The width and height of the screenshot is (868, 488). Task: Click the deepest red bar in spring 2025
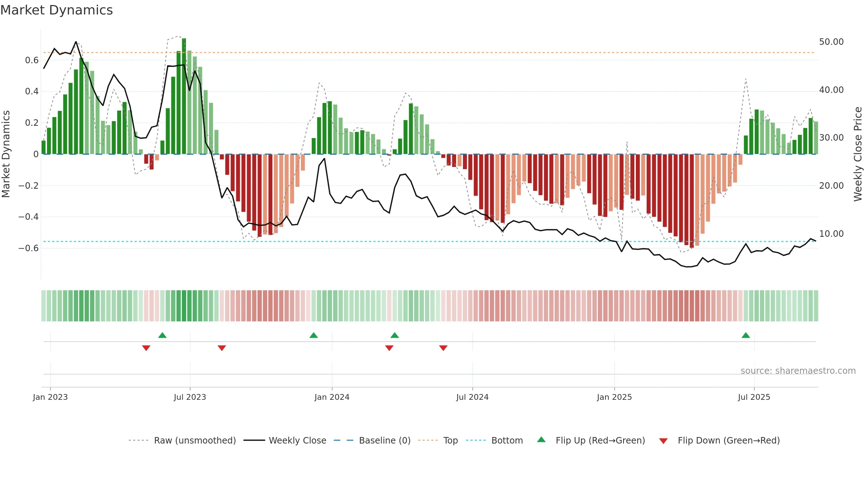[692, 201]
